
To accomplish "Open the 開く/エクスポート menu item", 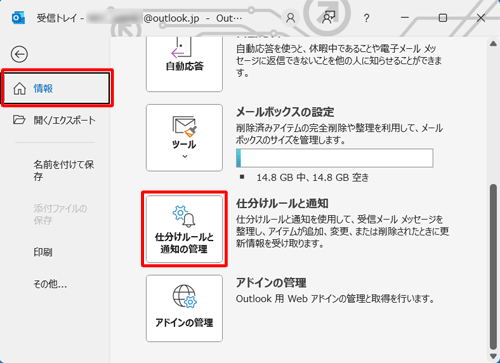I will (x=55, y=120).
